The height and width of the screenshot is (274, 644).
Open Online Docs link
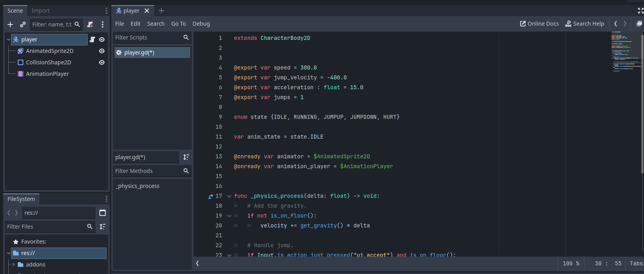pyautogui.click(x=539, y=24)
